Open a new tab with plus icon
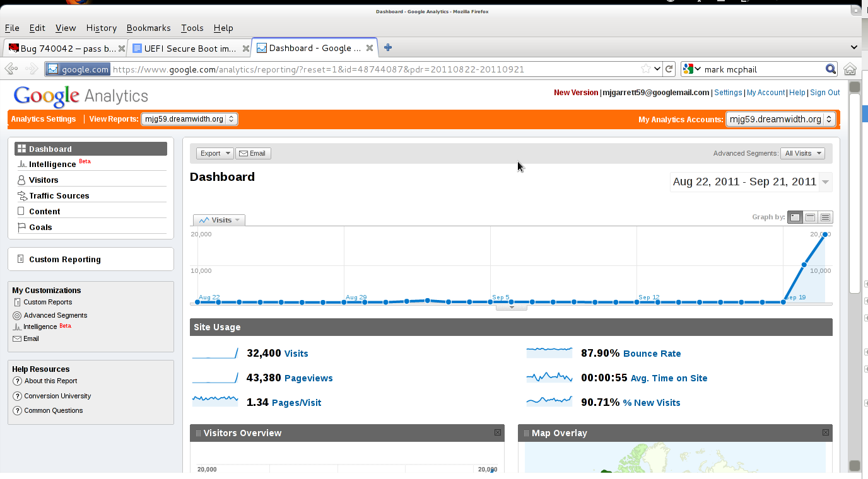The height and width of the screenshot is (479, 868). coord(388,47)
